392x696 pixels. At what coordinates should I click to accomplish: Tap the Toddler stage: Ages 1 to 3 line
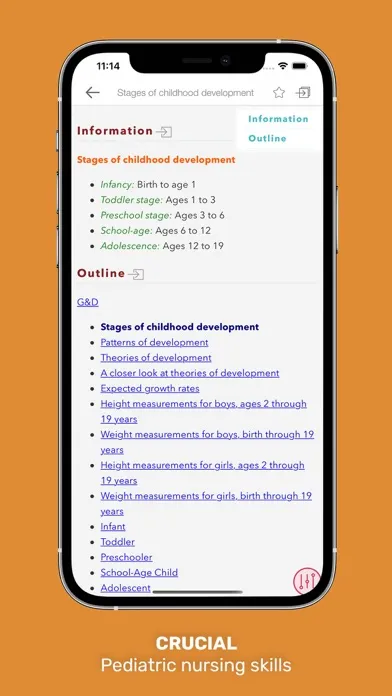pos(158,200)
